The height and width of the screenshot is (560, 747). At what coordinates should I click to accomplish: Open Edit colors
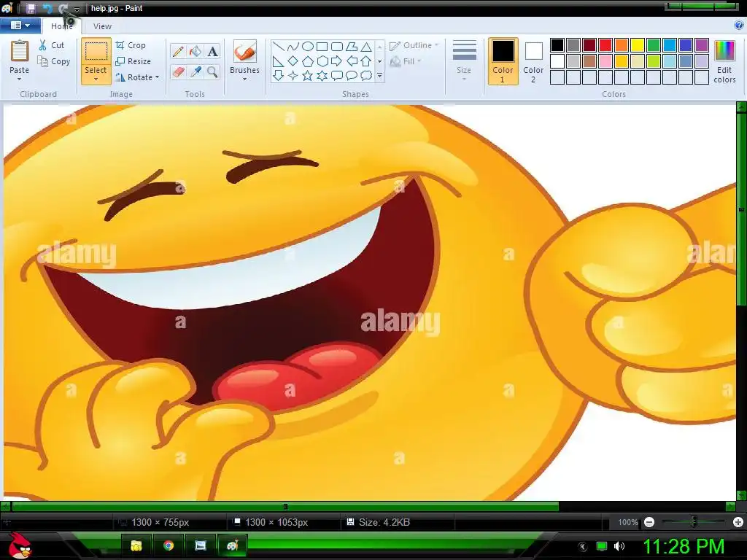tap(724, 62)
